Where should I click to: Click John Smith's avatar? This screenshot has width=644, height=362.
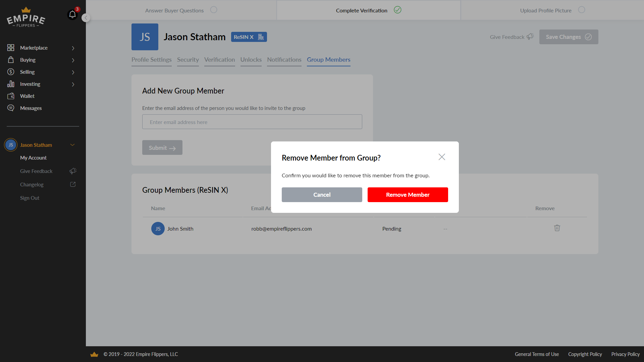pos(158,229)
